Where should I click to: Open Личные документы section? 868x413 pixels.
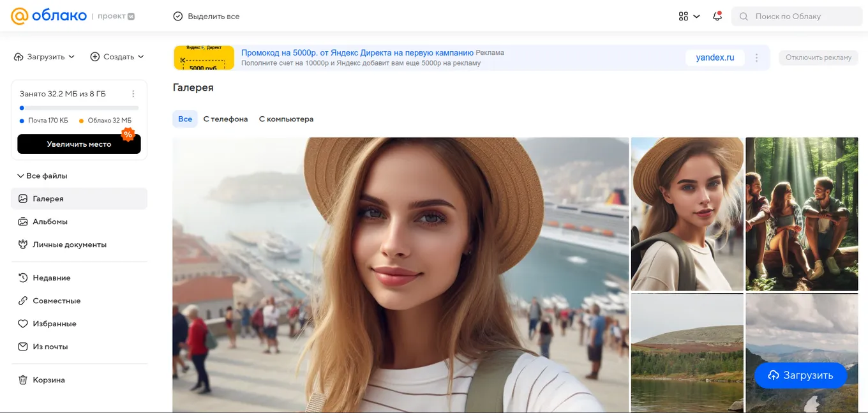point(69,244)
